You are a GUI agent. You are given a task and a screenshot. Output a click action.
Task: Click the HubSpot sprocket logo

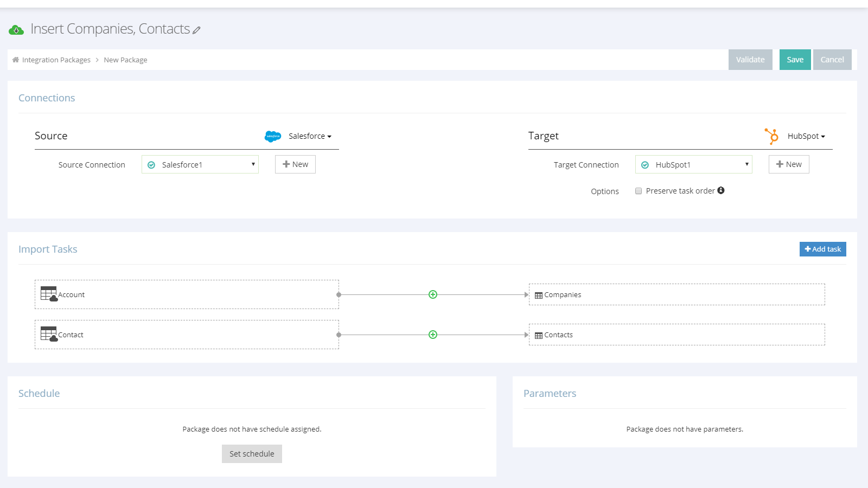click(x=771, y=136)
